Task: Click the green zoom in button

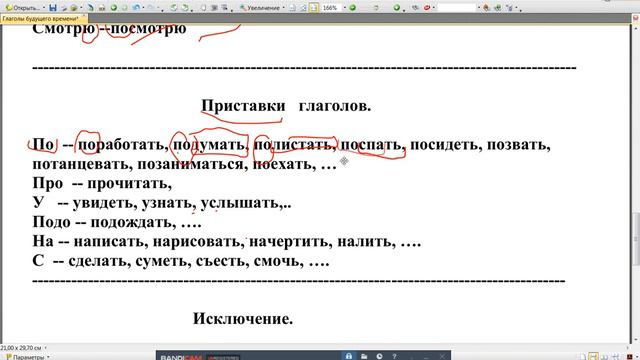Action: (353, 8)
